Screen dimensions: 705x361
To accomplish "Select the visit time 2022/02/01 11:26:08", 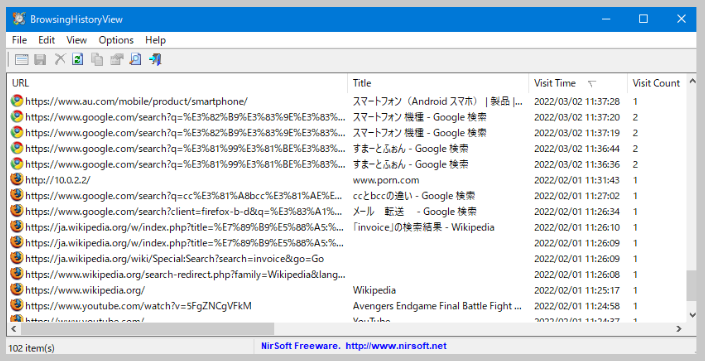I will pyautogui.click(x=577, y=275).
